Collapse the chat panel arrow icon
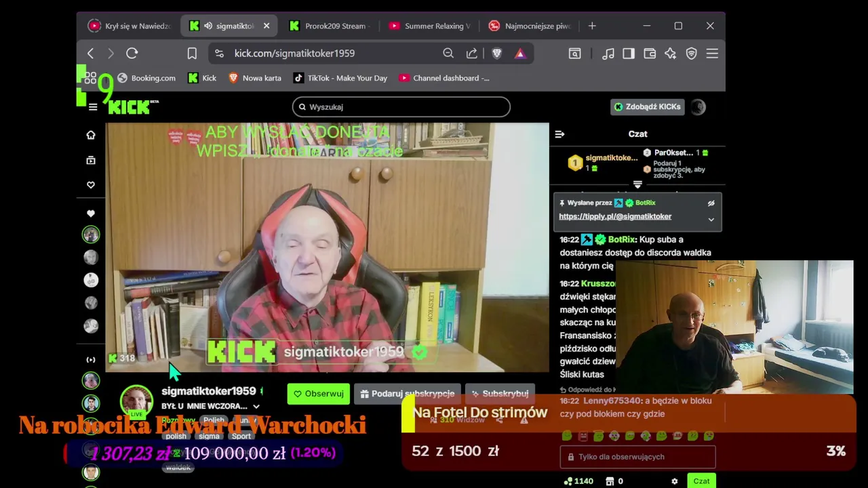This screenshot has height=488, width=868. click(x=559, y=134)
